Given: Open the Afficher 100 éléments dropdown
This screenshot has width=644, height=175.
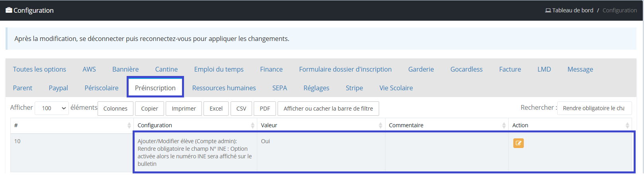Looking at the screenshot, I should click(x=52, y=108).
